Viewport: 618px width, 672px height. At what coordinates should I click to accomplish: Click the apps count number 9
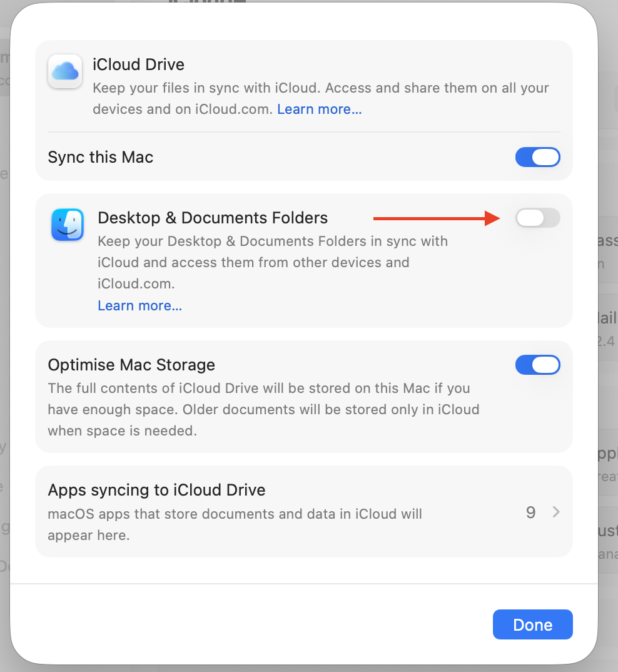[530, 512]
